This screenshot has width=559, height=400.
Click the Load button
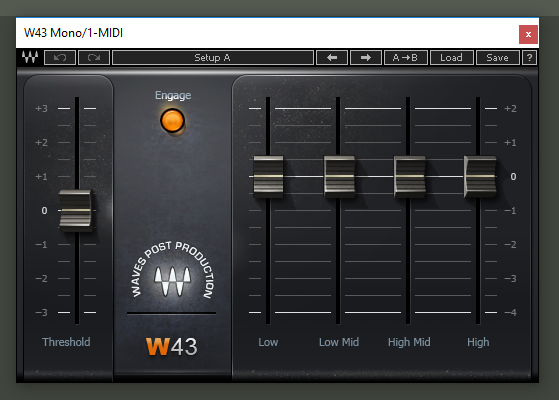coord(452,57)
